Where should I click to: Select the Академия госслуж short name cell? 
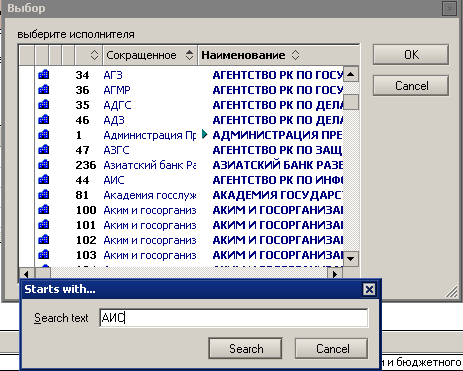150,195
